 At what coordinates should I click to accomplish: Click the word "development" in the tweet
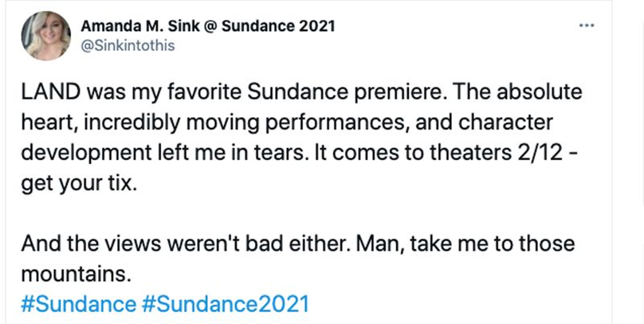86,152
